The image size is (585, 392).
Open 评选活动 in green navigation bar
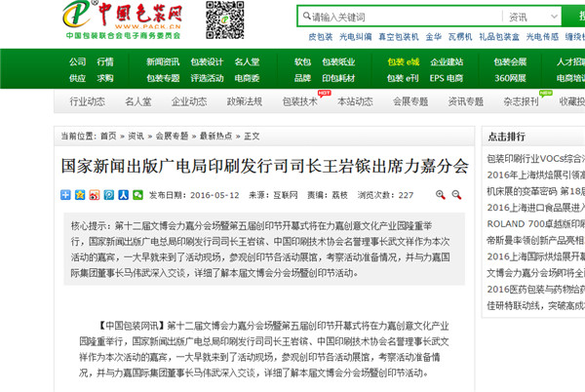pos(207,78)
